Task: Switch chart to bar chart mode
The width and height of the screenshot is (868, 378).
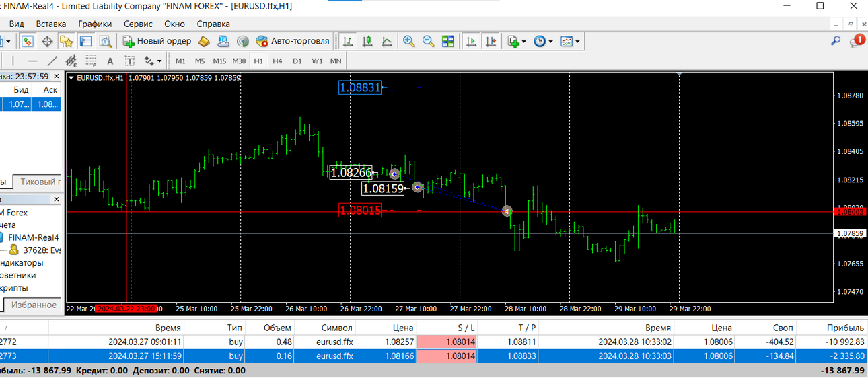Action: [x=348, y=41]
